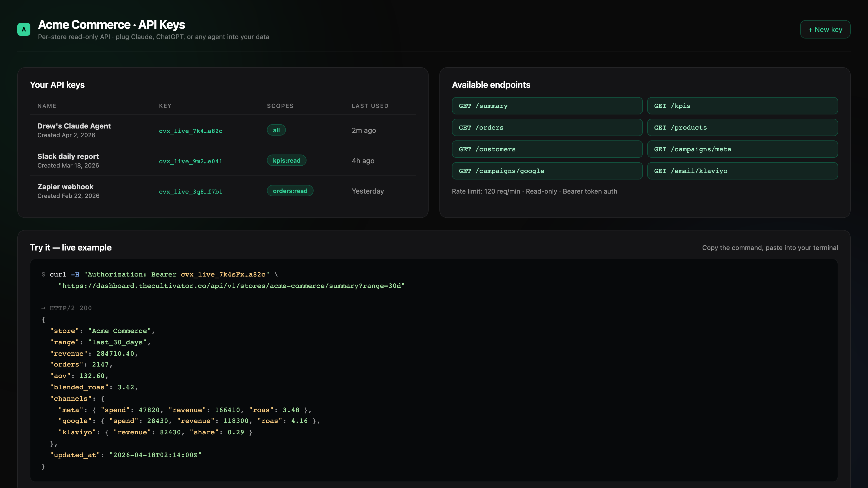Click the "meta" channel JSON line
Image resolution: width=868 pixels, height=488 pixels.
pyautogui.click(x=185, y=410)
